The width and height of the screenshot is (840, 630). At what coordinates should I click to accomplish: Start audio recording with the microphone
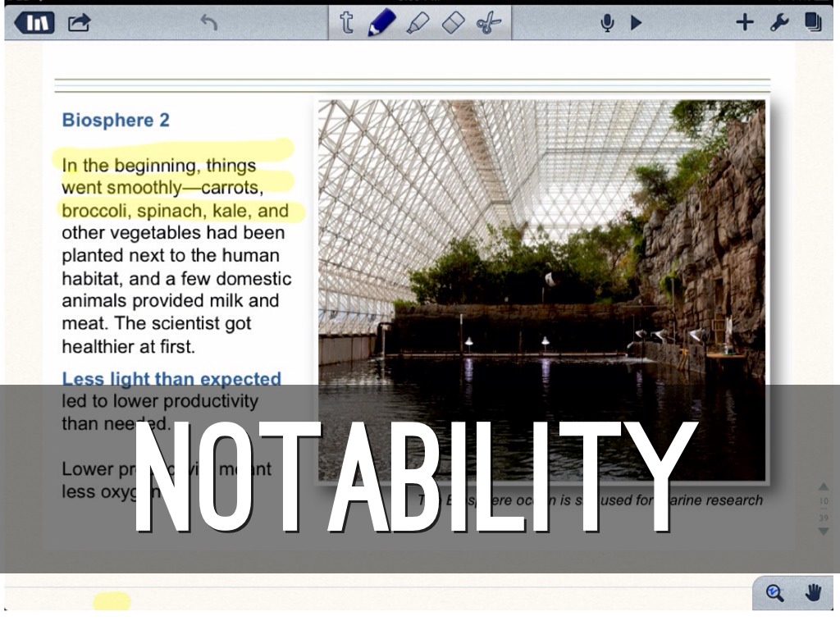point(607,23)
